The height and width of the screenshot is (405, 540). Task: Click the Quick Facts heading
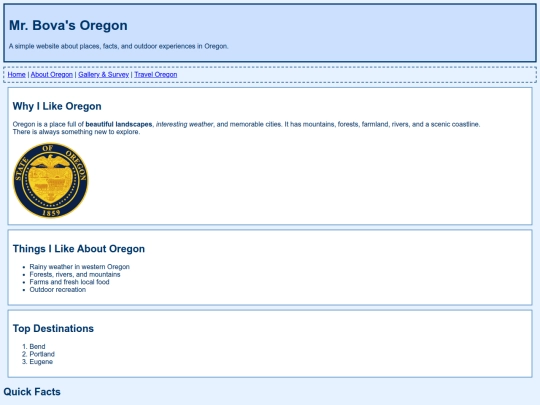coord(32,392)
